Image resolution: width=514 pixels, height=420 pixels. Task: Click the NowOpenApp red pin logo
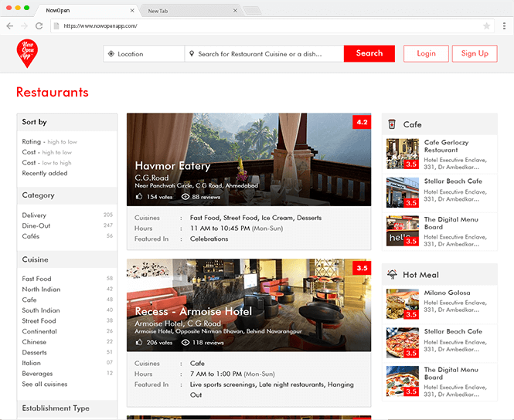pos(28,53)
